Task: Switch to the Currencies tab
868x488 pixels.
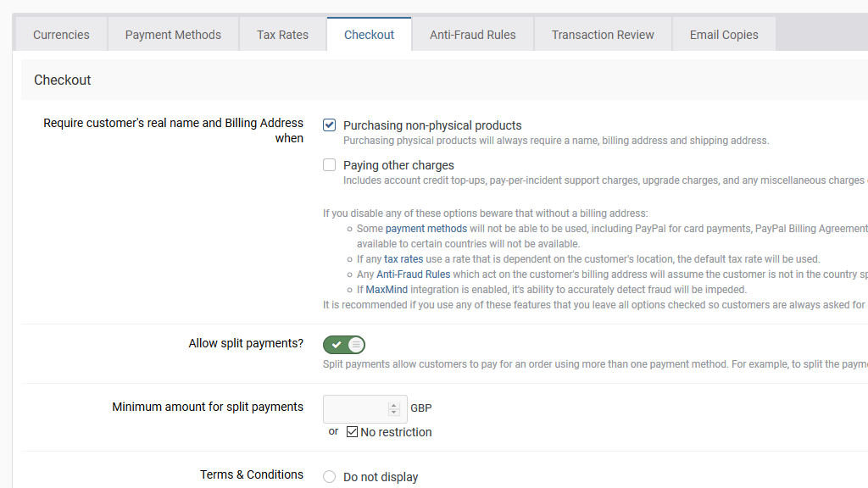Action: click(61, 35)
